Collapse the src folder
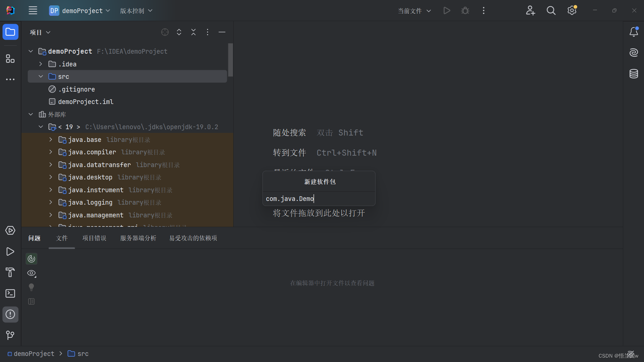The width and height of the screenshot is (644, 362). coord(41,76)
